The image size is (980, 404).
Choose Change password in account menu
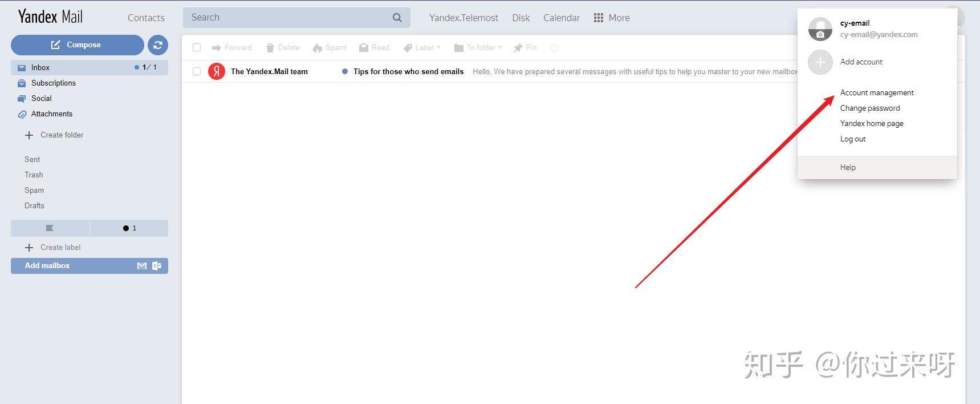pos(870,108)
